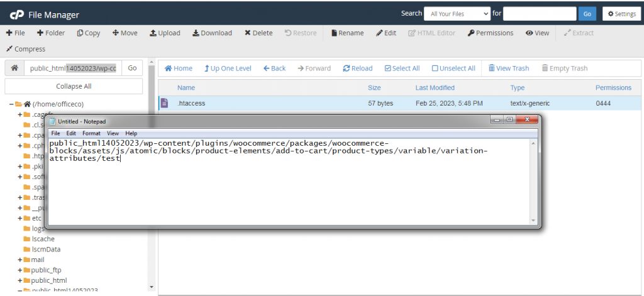Open Notepad's Format menu
Viewport: 644px width, 296px height.
tap(91, 133)
